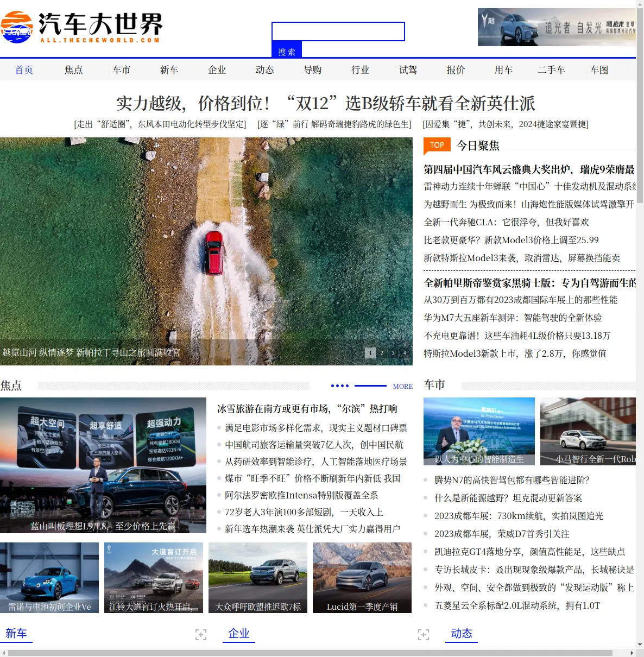Click the expand icon beside 企业 section
644x657 pixels.
coord(424,635)
